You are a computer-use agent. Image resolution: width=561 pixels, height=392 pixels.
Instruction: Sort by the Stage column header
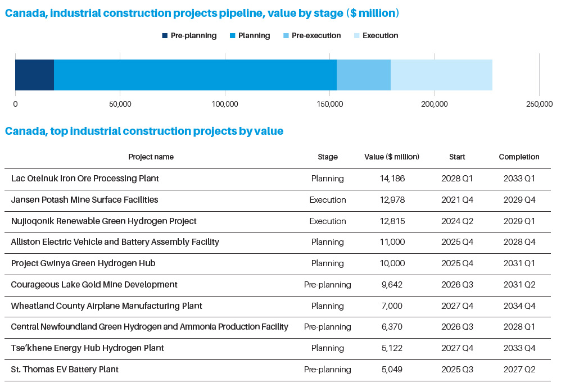click(x=327, y=157)
